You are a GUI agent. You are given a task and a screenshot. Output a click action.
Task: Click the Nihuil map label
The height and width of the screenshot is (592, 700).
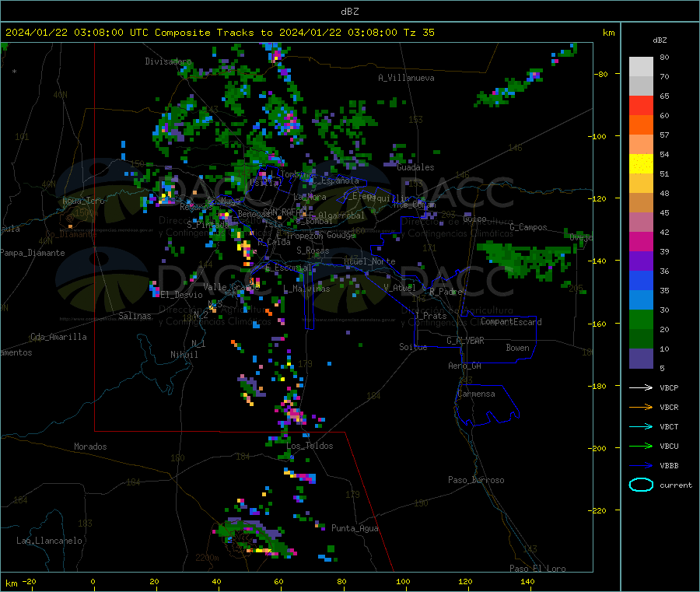click(x=184, y=355)
